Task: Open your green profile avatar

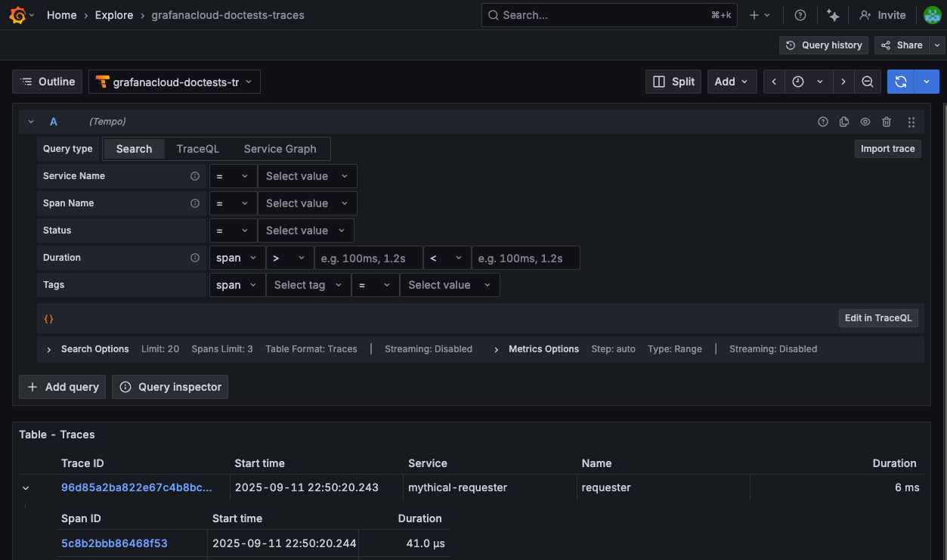Action: pos(932,14)
